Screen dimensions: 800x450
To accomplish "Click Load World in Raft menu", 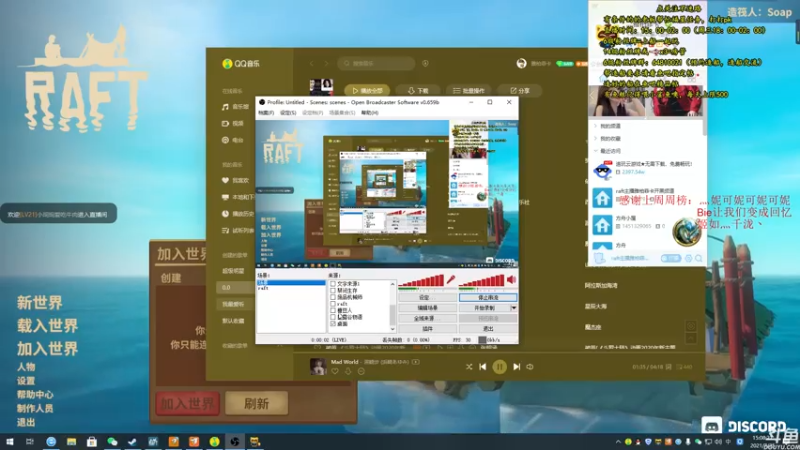I will pyautogui.click(x=47, y=326).
